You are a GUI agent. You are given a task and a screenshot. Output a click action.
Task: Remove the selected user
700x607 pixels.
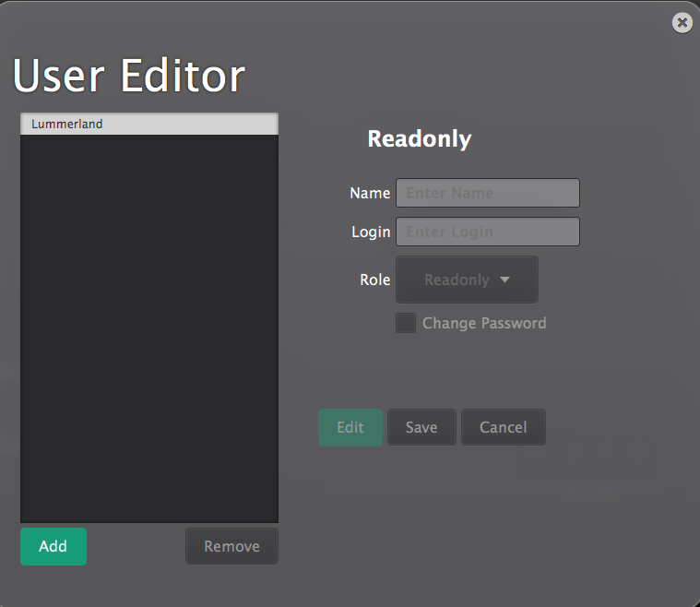click(231, 546)
